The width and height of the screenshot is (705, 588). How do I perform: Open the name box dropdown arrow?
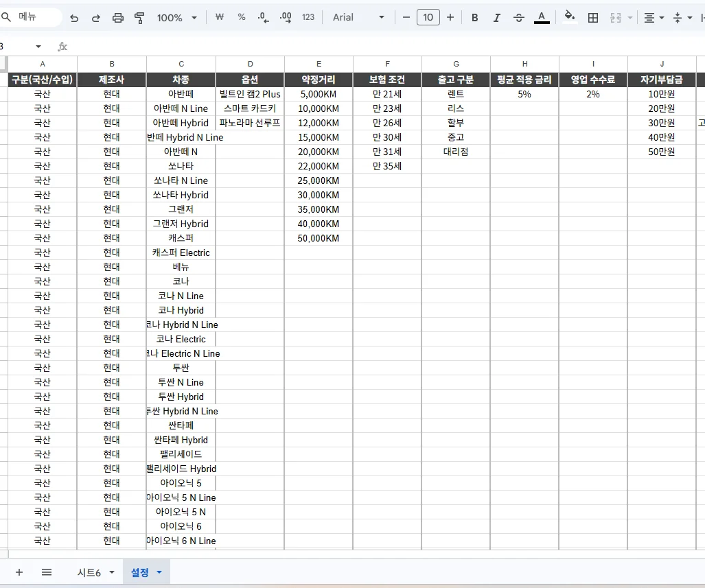tap(38, 46)
